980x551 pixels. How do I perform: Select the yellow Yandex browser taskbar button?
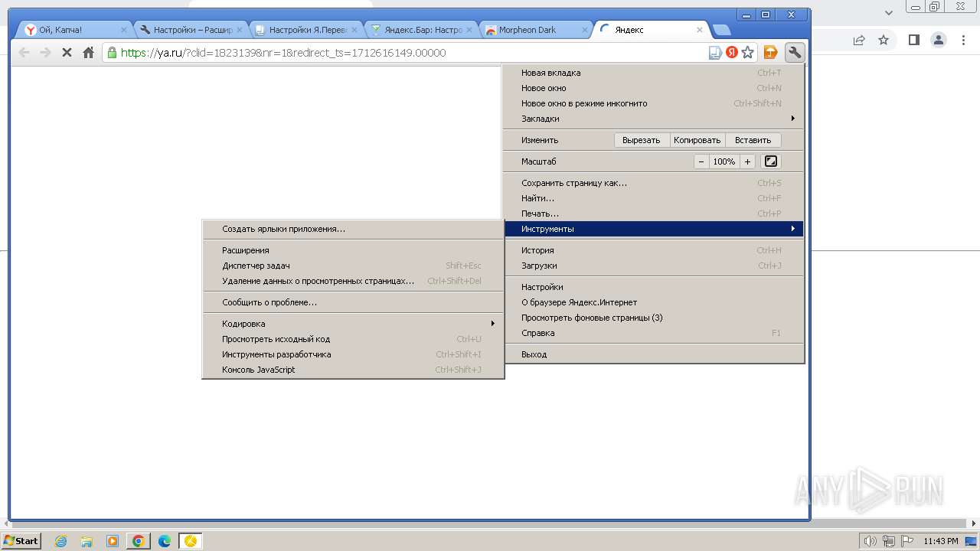(190, 541)
